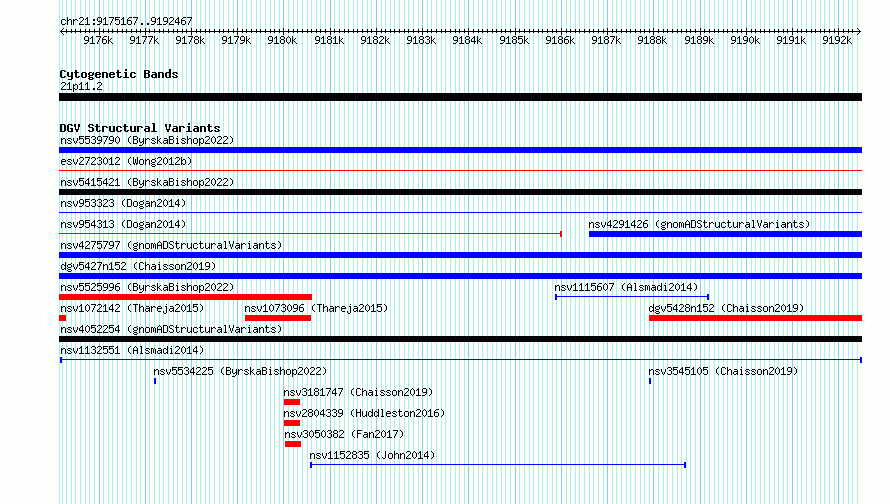Viewport: 890px width, 504px height.
Task: Select the red dgv5428n152 variant bar
Action: tap(755, 318)
